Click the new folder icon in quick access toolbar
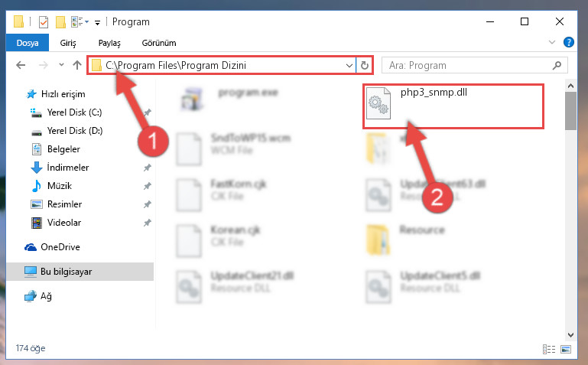This screenshot has height=365, width=588. pos(60,22)
